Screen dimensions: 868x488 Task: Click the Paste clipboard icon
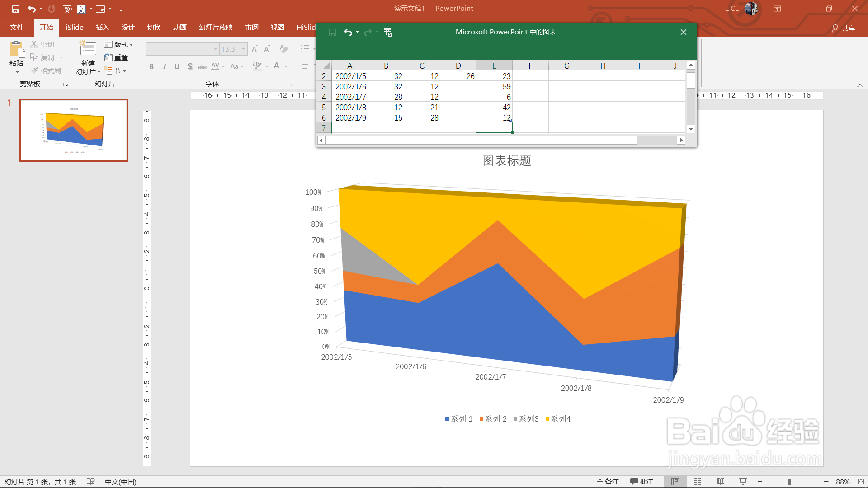[x=16, y=50]
